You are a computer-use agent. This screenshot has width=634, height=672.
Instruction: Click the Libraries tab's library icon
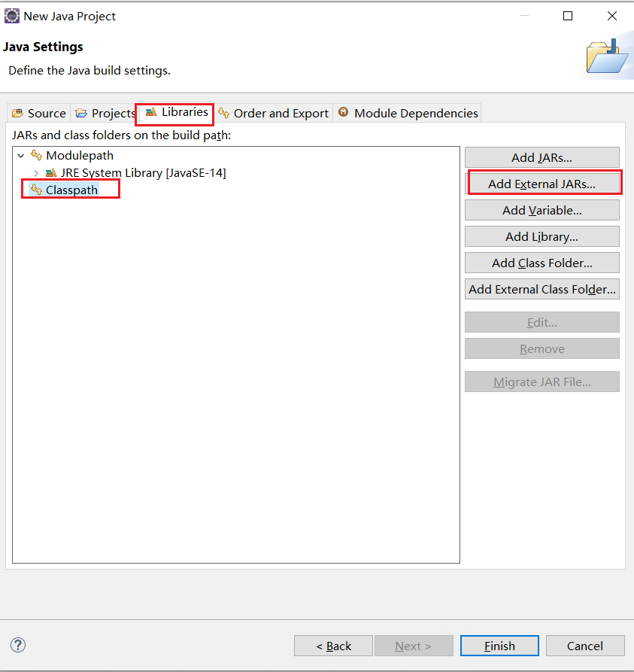click(150, 113)
